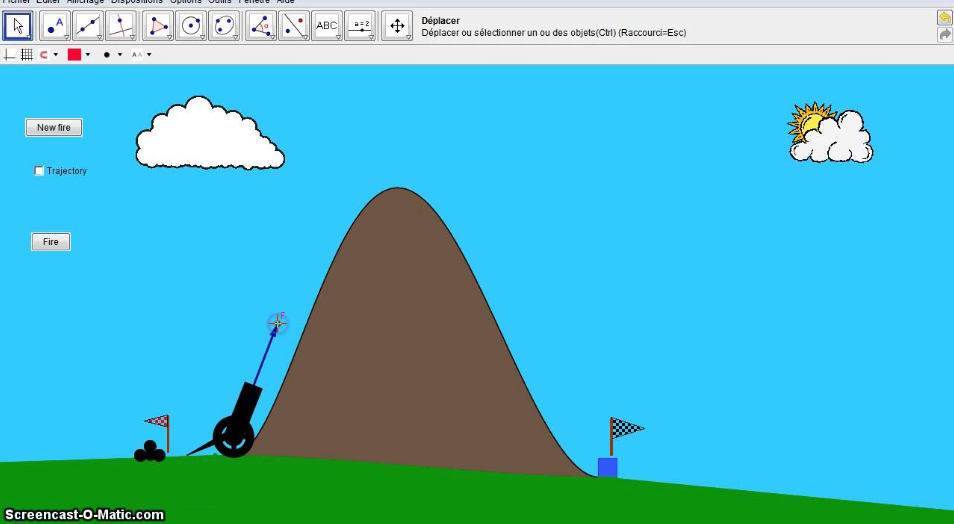Click the Fire button
The height and width of the screenshot is (524, 954).
point(50,242)
